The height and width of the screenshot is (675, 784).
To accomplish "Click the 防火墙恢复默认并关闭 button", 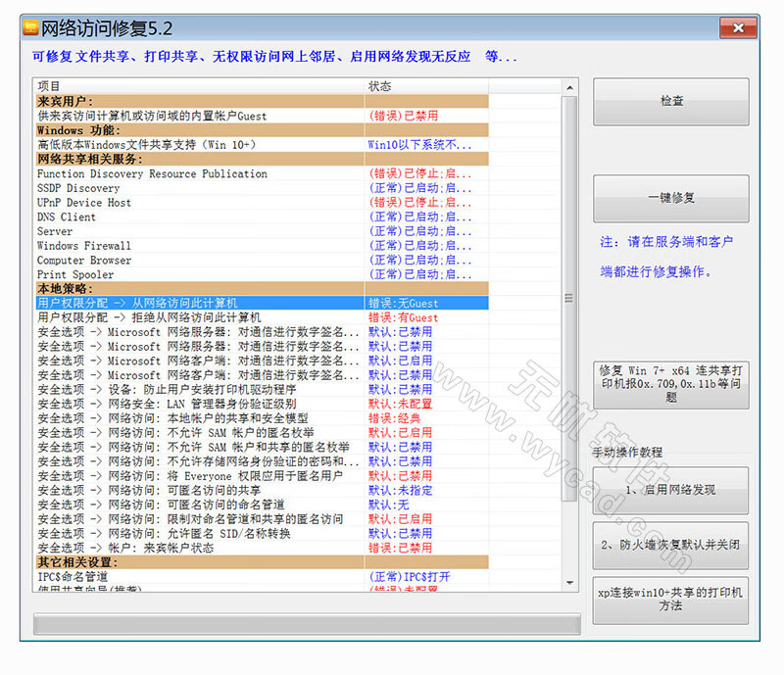I will tap(669, 545).
